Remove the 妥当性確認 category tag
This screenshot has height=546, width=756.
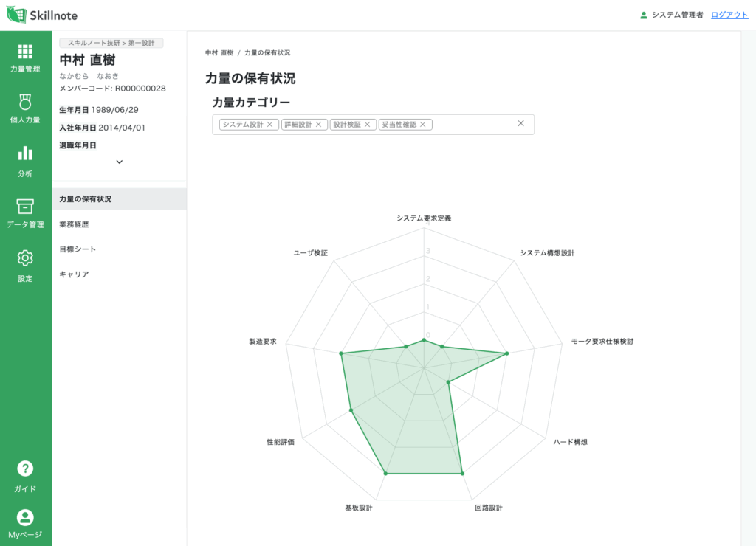[423, 125]
